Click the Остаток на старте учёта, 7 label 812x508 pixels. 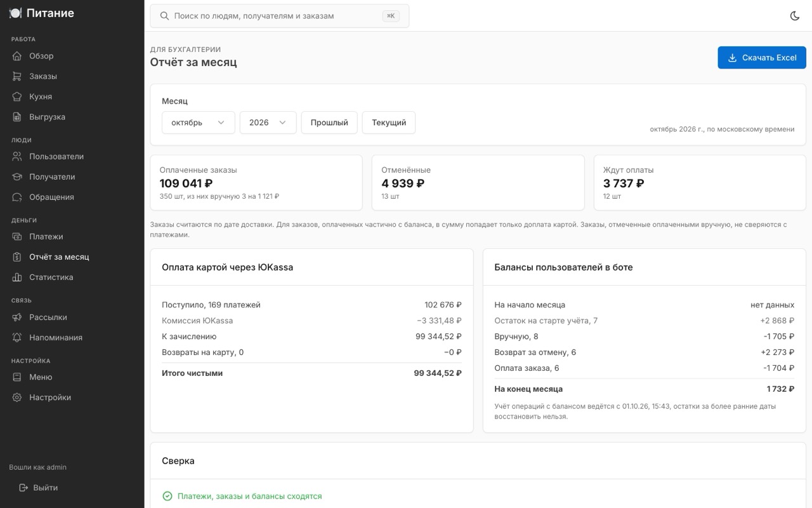click(x=546, y=321)
